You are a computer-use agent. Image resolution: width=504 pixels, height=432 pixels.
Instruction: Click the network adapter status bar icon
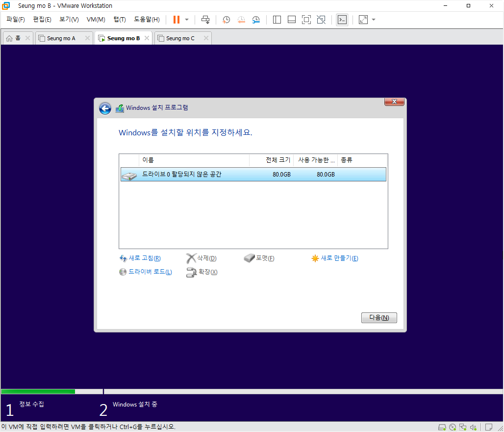click(x=463, y=427)
